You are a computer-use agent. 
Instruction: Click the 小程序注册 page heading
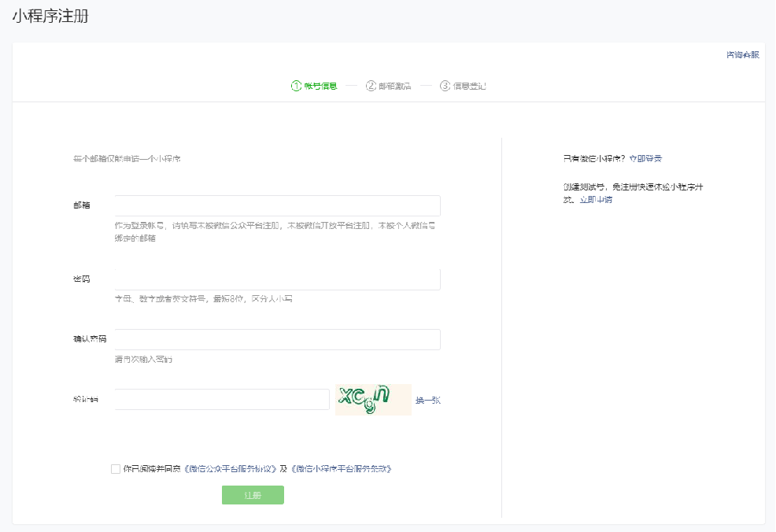50,17
